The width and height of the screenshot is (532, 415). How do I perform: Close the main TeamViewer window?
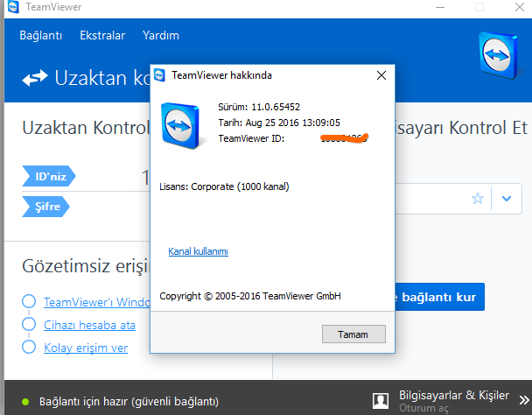coord(520,7)
